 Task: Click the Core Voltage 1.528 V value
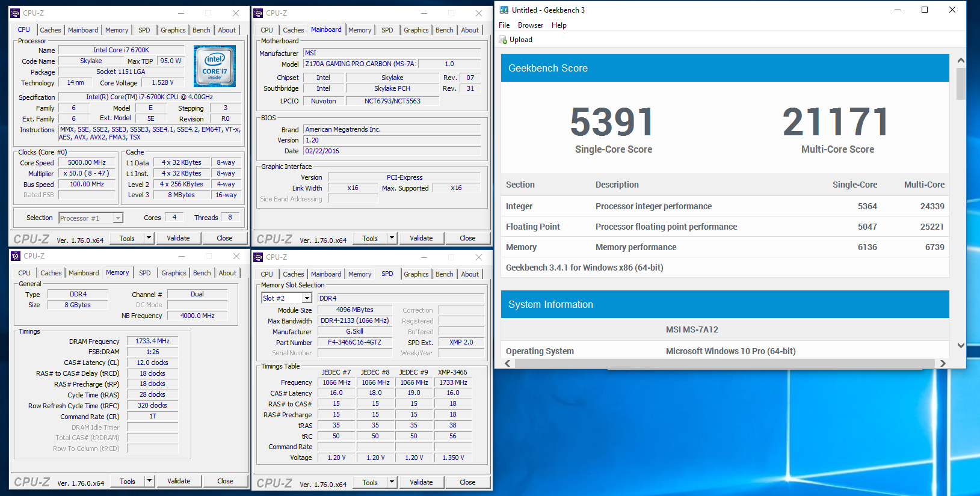(162, 82)
